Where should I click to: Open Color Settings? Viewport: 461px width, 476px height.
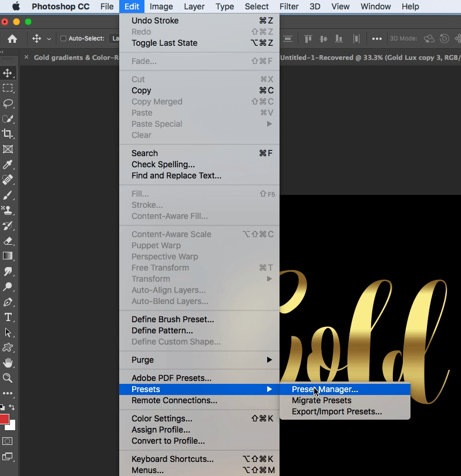pos(199,418)
